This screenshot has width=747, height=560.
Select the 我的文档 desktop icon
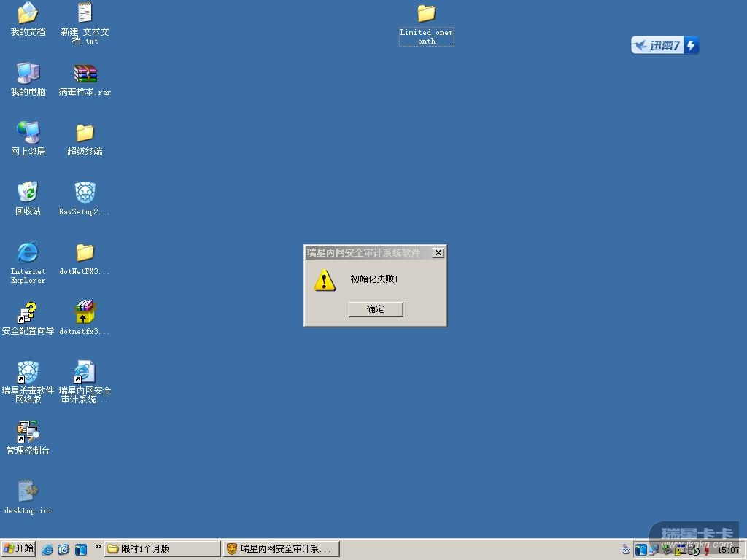click(x=28, y=14)
